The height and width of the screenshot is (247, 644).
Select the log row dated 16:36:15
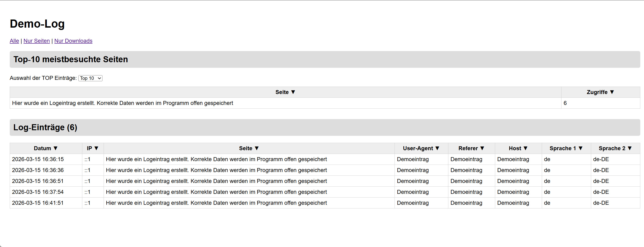38,159
